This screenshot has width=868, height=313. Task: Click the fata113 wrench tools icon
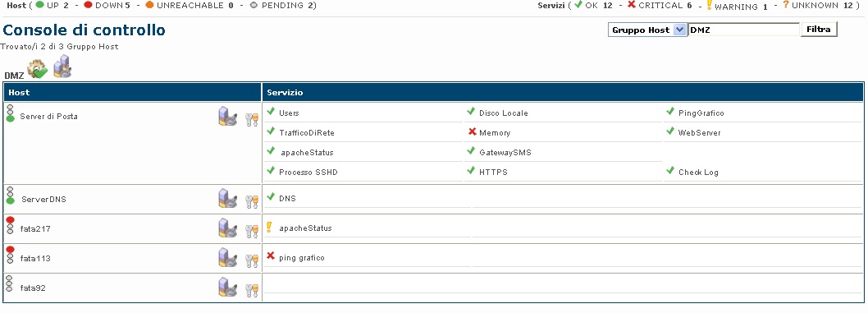coord(252,261)
